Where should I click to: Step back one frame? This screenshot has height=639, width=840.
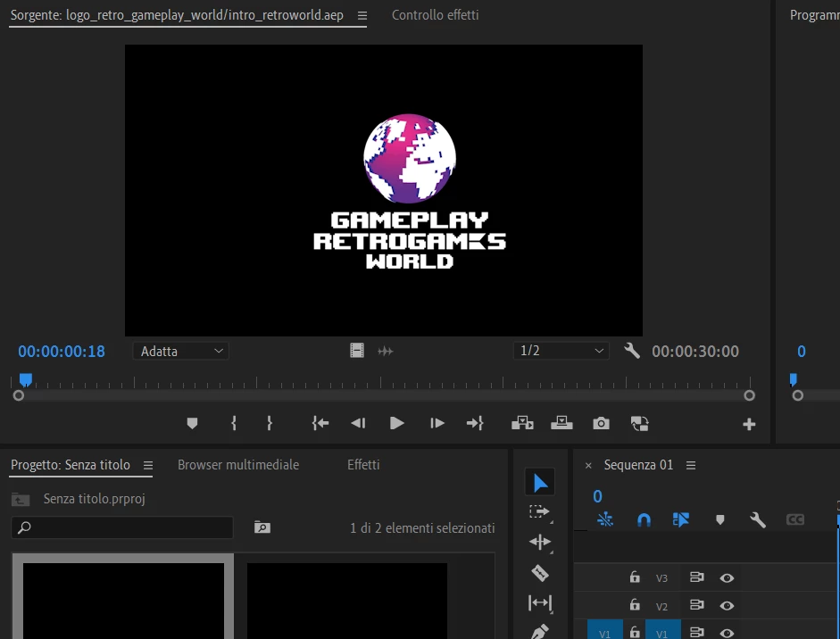(x=358, y=424)
